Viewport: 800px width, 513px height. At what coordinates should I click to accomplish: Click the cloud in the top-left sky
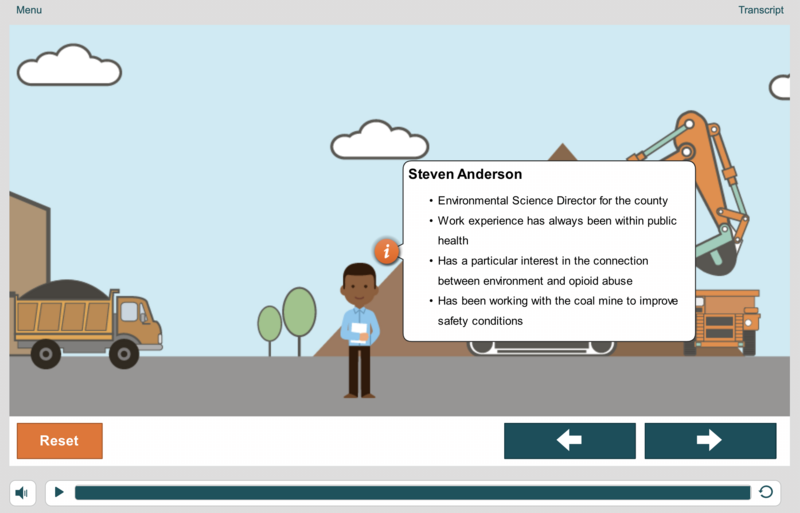click(70, 67)
